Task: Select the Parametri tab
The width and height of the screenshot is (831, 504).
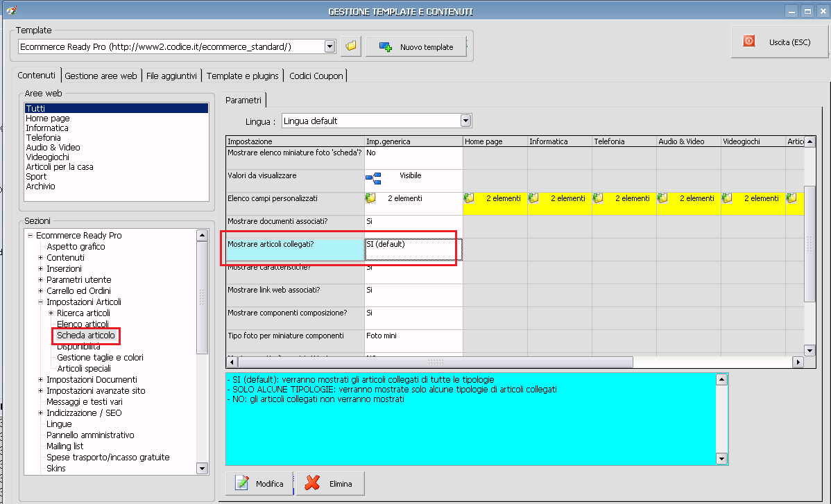Action: tap(243, 100)
